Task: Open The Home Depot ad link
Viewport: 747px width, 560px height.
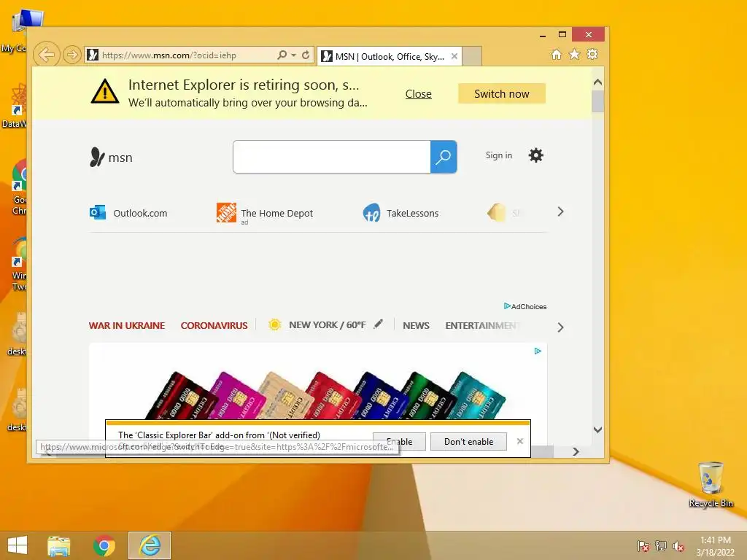Action: (265, 213)
